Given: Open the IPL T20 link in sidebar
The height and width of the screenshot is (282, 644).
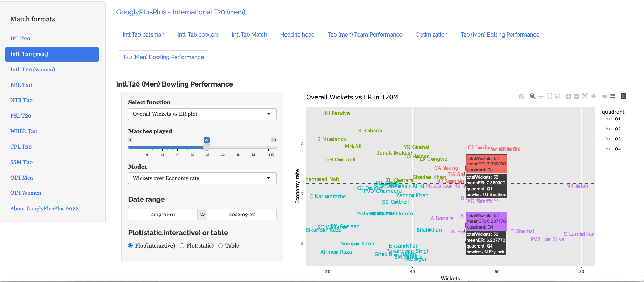Looking at the screenshot, I should (20, 39).
